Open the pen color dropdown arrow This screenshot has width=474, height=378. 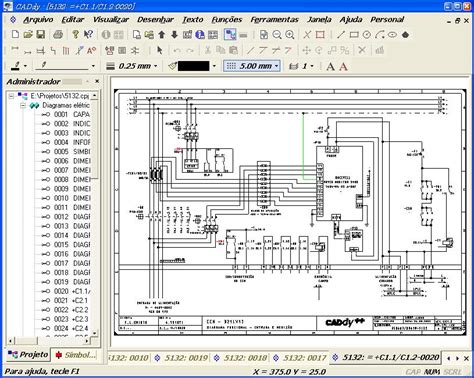pyautogui.click(x=25, y=66)
